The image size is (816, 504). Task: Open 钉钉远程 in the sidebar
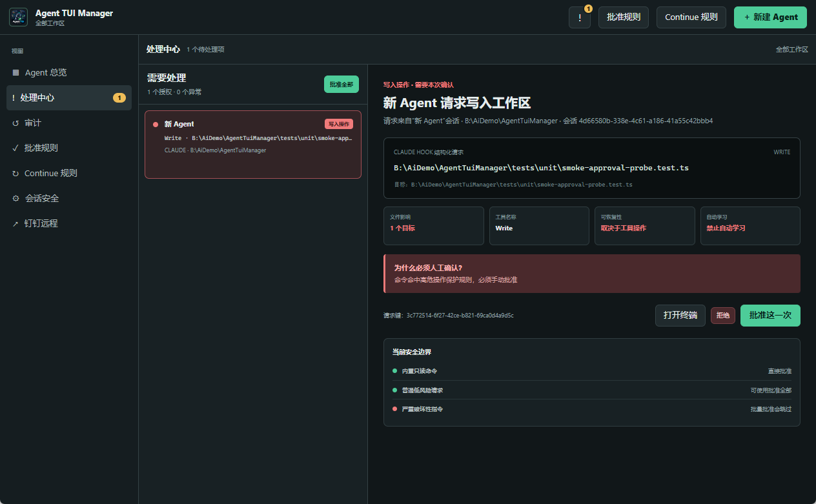point(69,223)
